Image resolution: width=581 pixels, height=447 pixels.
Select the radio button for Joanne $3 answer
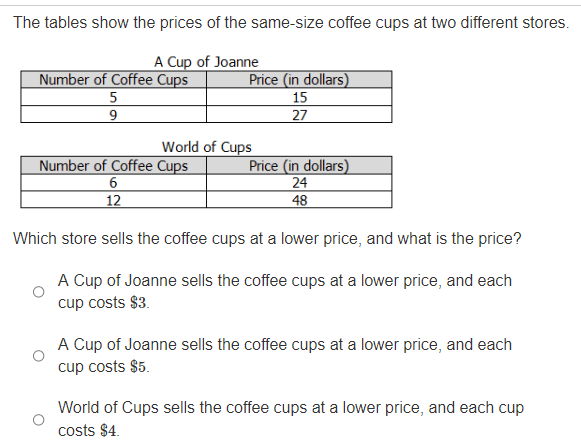(x=39, y=292)
